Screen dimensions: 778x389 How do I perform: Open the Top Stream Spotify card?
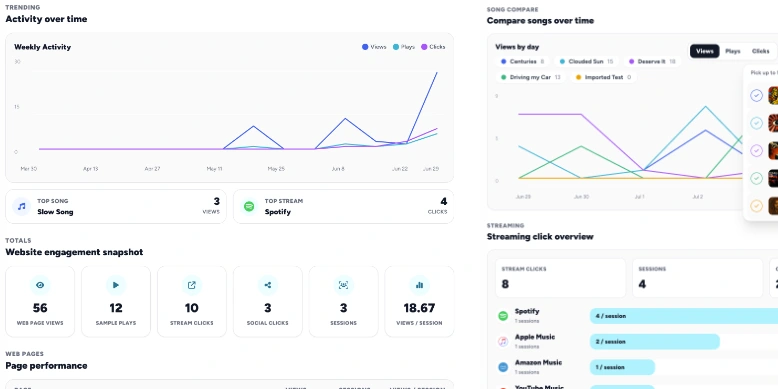(343, 206)
